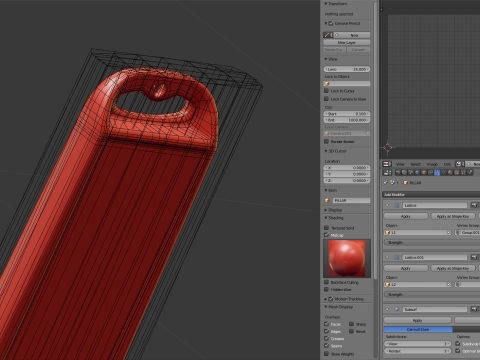Collapse the Lattice modifier panel

(387, 205)
